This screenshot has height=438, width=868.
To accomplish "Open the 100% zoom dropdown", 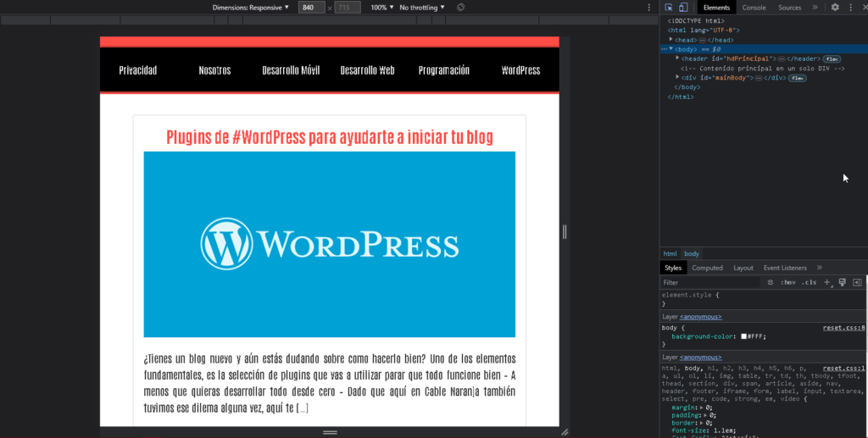I will pyautogui.click(x=382, y=7).
